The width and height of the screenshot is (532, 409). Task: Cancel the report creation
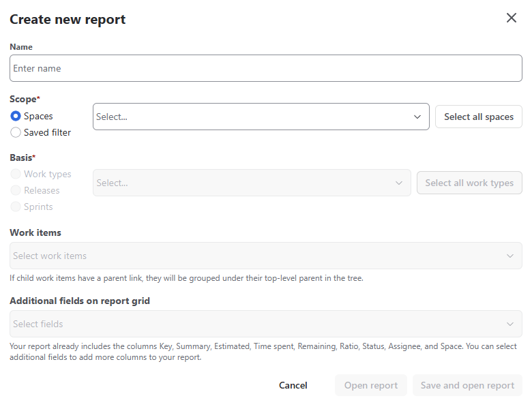[293, 385]
